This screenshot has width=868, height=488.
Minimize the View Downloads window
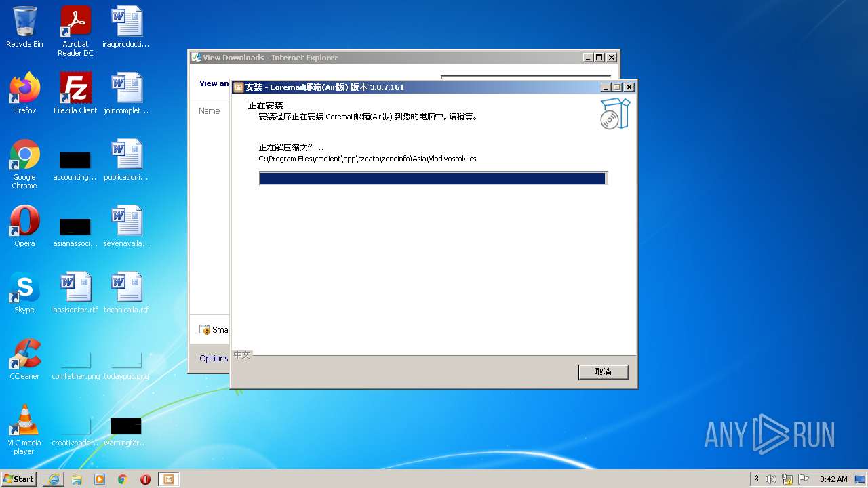588,58
